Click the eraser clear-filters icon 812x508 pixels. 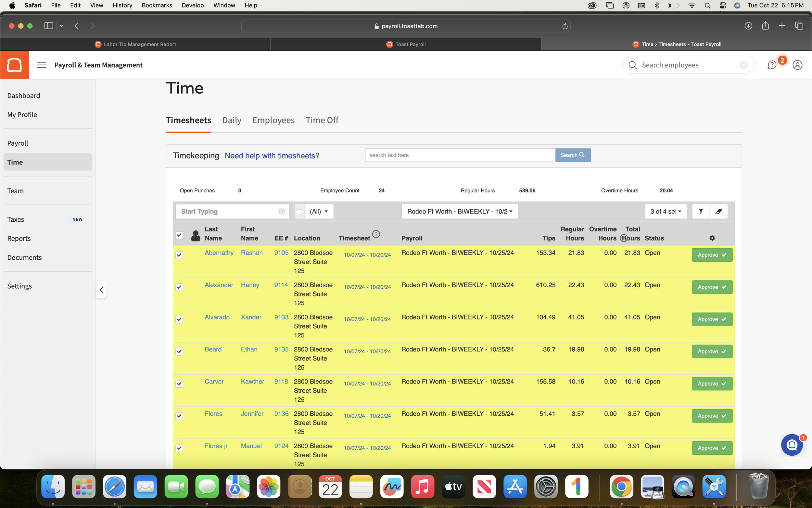tap(719, 211)
